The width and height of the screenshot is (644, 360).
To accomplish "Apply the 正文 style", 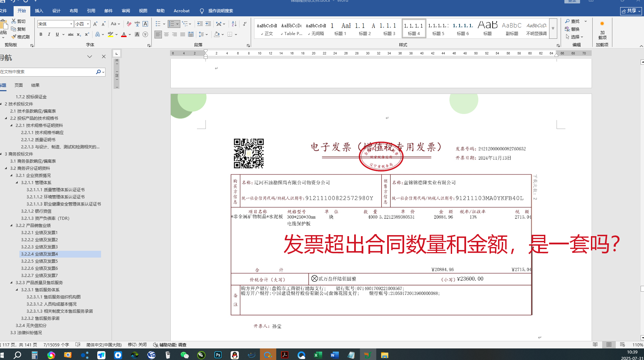I will pos(267,29).
